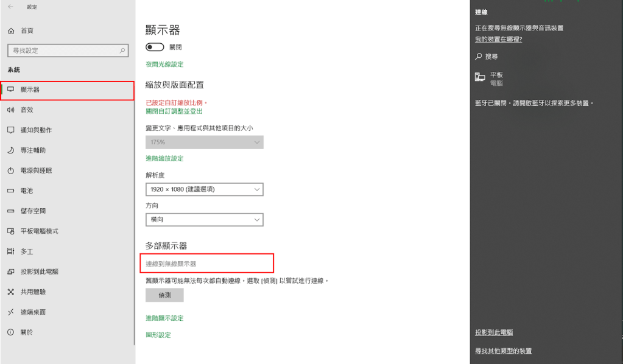The width and height of the screenshot is (623, 364).
Task: Open the 175% scale dropdown
Action: coord(204,142)
